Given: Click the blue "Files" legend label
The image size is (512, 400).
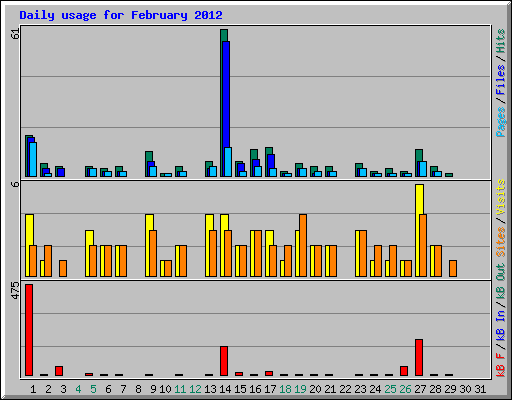Looking at the screenshot, I should click(x=501, y=80).
